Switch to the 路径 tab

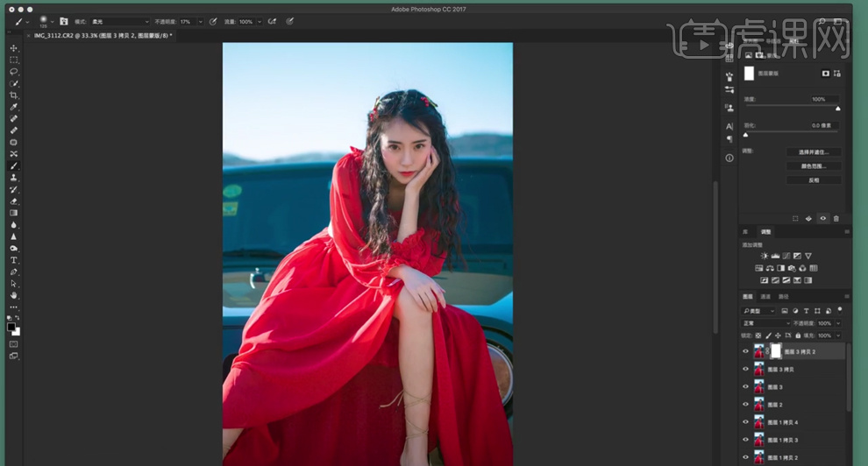[x=783, y=297]
